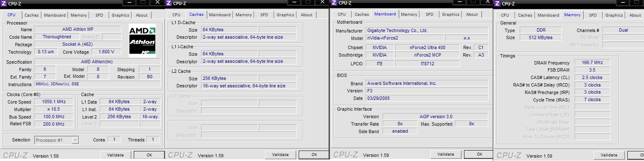Click Gigabyte Technology Co., Ltd. manufacturer field

427,31
